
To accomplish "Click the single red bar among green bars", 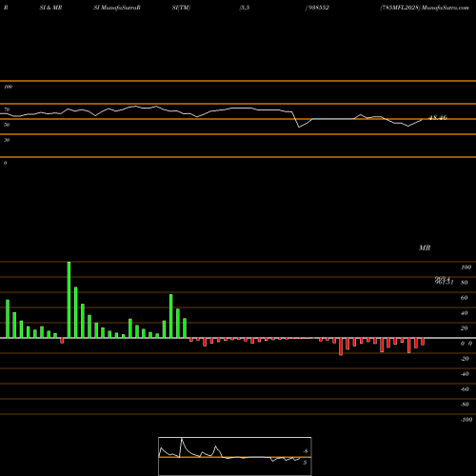I will point(62,341).
